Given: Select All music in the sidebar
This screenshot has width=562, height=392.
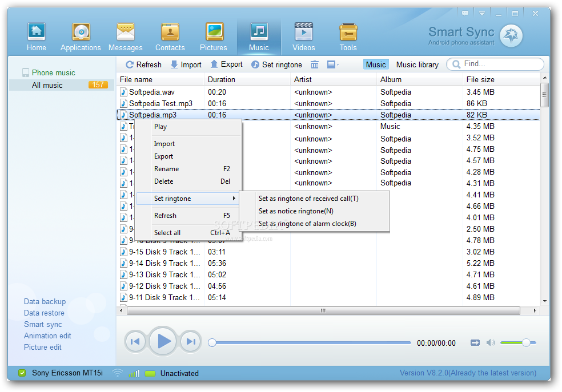Looking at the screenshot, I should 61,85.
